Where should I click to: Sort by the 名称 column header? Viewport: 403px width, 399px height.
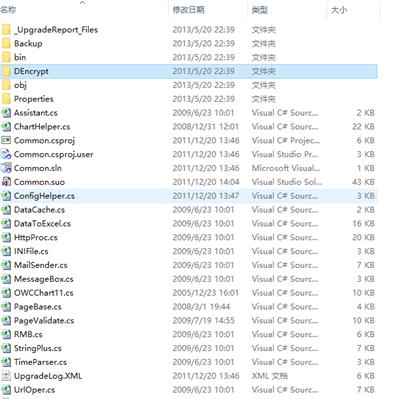click(8, 10)
